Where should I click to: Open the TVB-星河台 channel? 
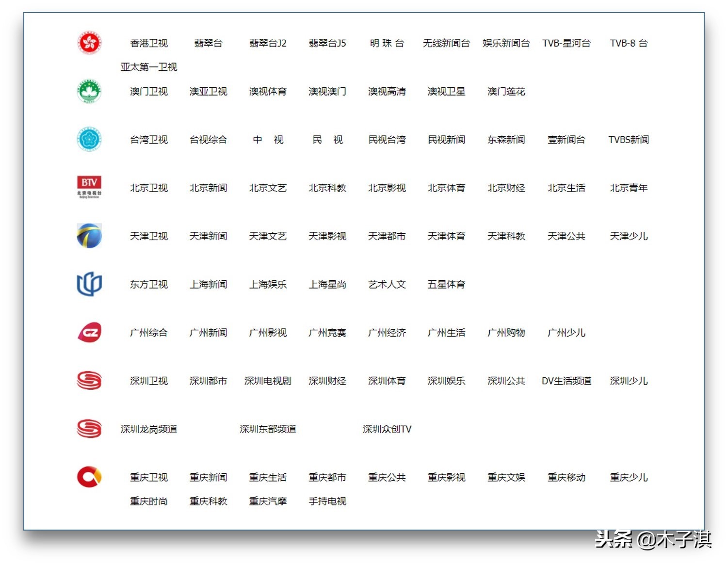[x=566, y=43]
